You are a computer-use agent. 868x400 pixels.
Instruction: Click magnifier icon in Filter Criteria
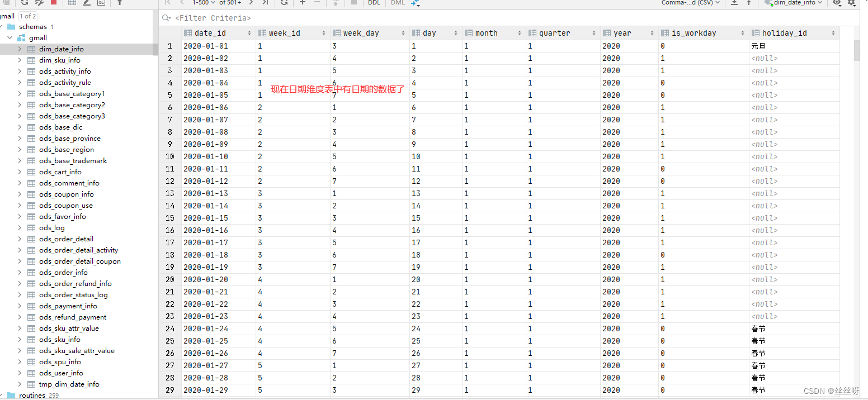click(x=166, y=18)
